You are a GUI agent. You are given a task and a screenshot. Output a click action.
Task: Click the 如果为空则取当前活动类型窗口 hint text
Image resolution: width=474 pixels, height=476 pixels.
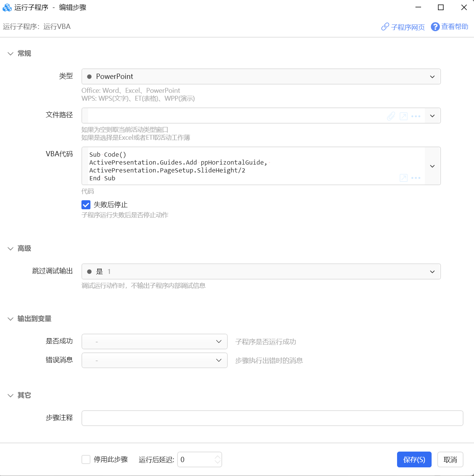click(x=125, y=130)
